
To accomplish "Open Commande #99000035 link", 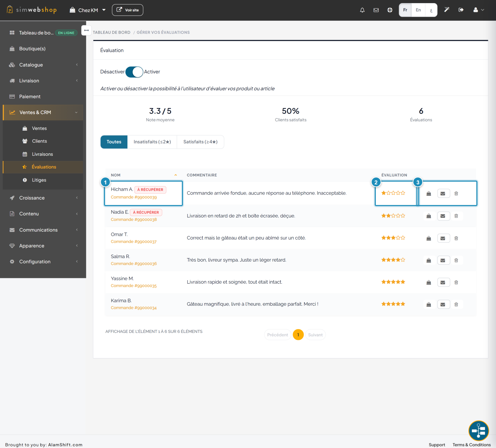I will point(134,286).
